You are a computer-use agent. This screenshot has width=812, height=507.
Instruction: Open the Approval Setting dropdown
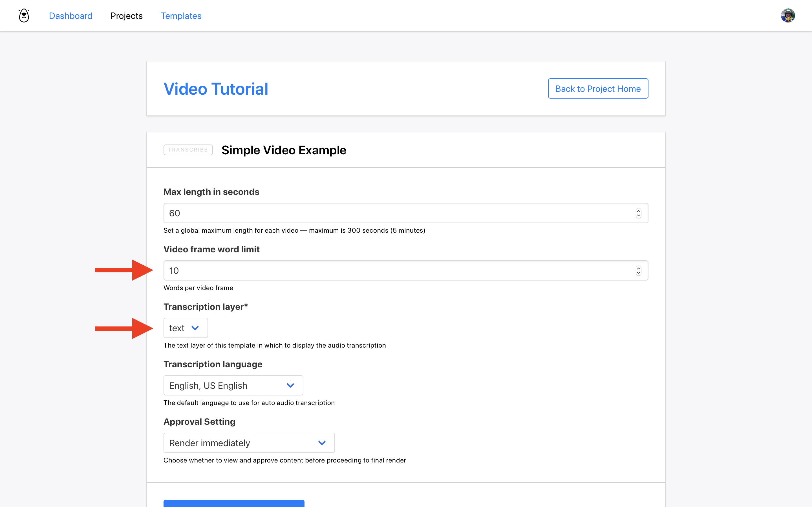click(249, 442)
